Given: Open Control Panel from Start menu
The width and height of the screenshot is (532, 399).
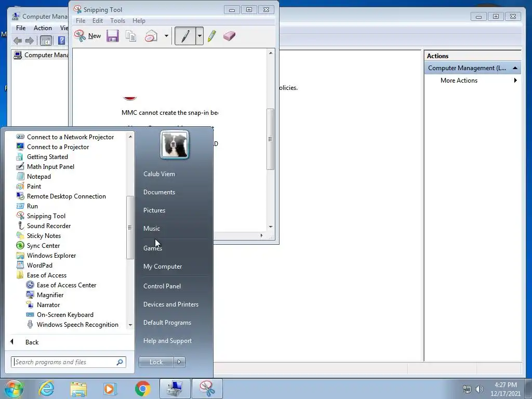Looking at the screenshot, I should [162, 286].
